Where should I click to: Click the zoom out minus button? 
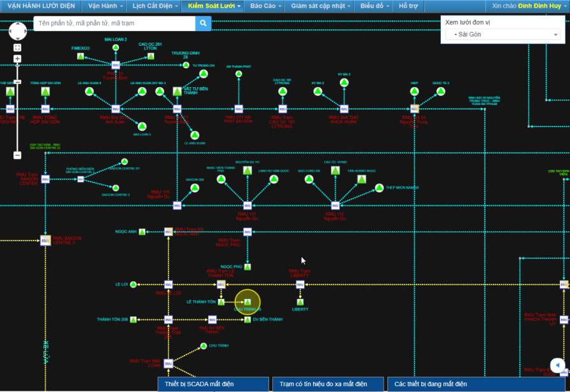17,155
